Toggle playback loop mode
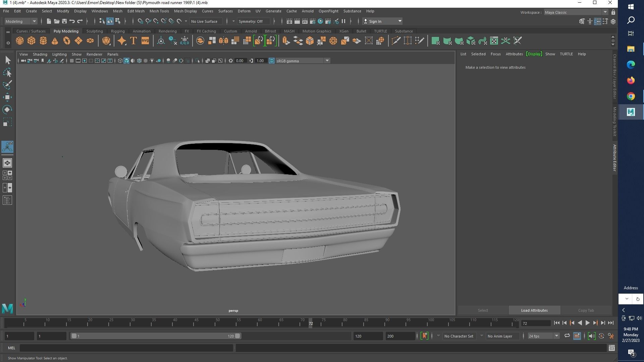 pyautogui.click(x=567, y=336)
